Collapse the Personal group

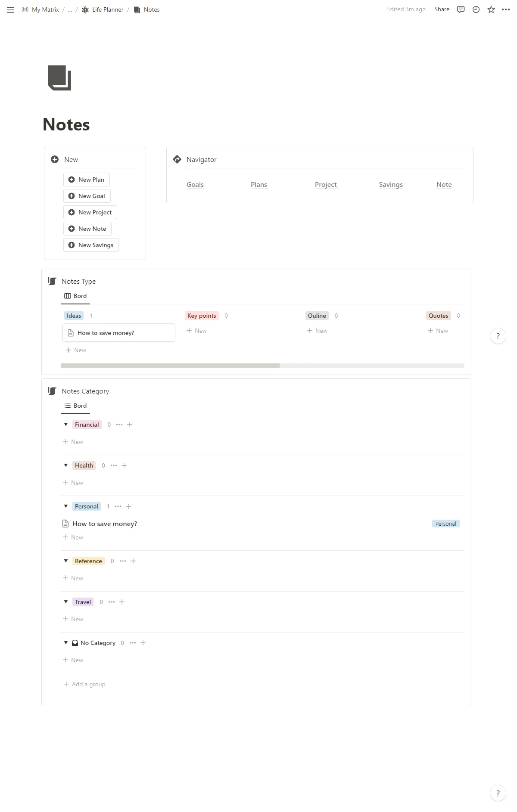pyautogui.click(x=66, y=506)
